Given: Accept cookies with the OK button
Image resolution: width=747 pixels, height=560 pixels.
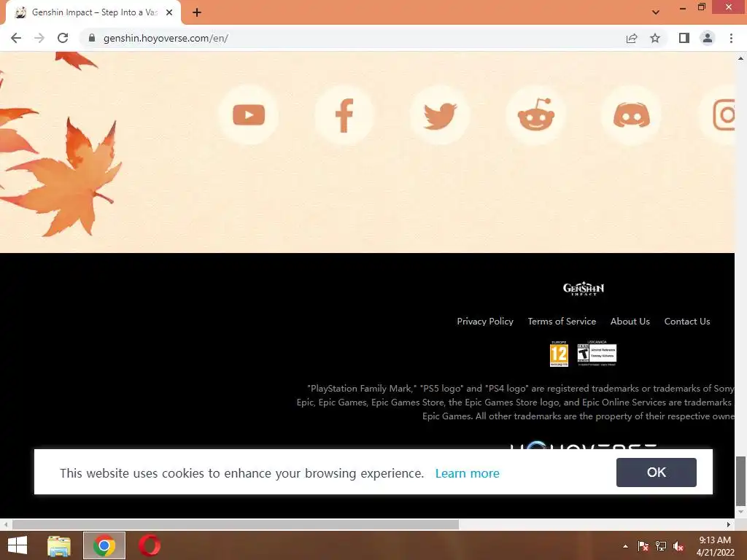Looking at the screenshot, I should click(656, 472).
